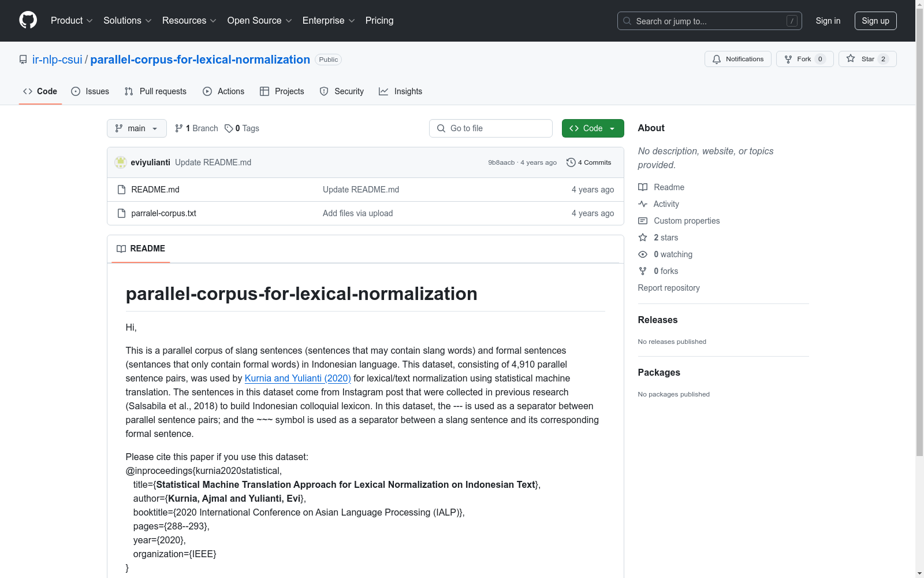
Task: Switch to the Code tab
Action: pyautogui.click(x=40, y=91)
